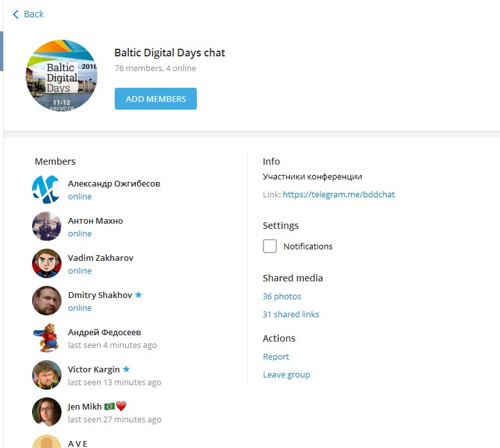Click the '76 members, 4 online' text

tap(155, 68)
